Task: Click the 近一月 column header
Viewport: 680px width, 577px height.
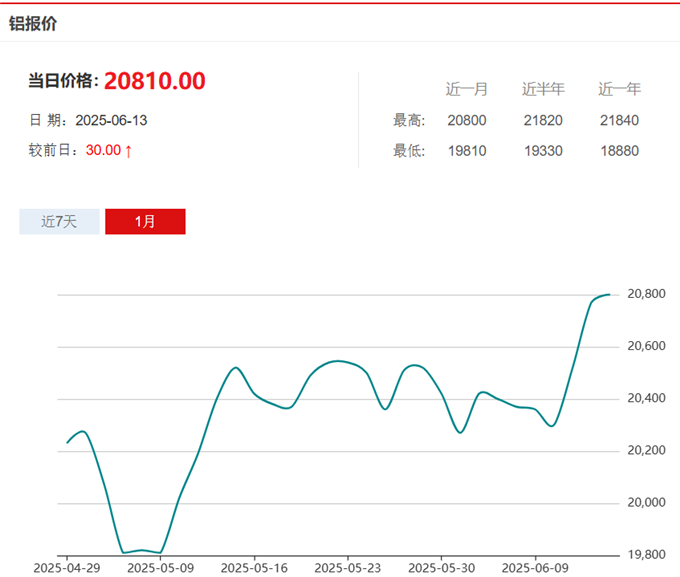Action: 467,89
